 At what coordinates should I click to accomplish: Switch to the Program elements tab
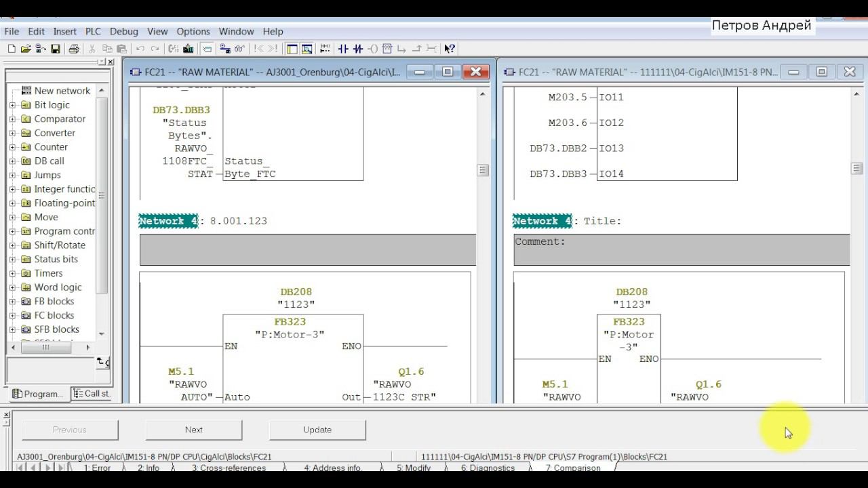coord(39,394)
